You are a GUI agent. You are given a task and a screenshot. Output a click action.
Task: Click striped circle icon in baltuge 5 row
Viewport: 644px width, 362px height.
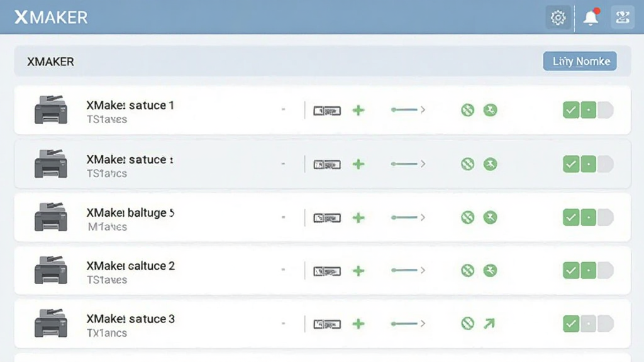(x=467, y=217)
